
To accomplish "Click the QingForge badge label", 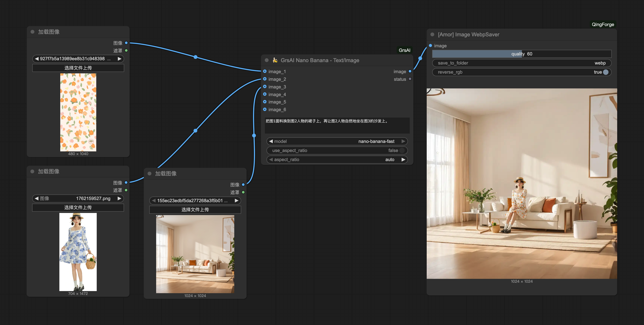I will (x=602, y=25).
